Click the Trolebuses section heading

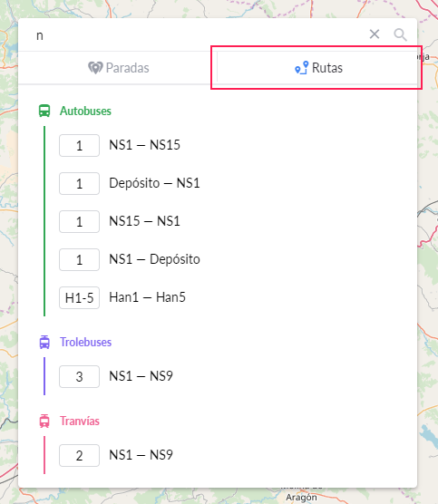pos(85,342)
